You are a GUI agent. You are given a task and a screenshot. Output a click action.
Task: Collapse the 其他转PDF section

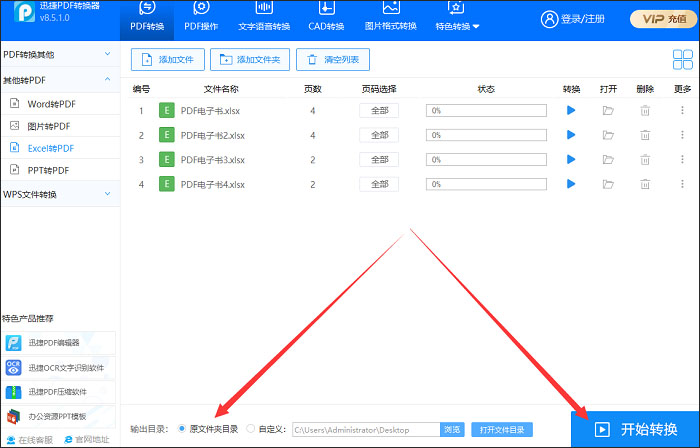[x=60, y=80]
